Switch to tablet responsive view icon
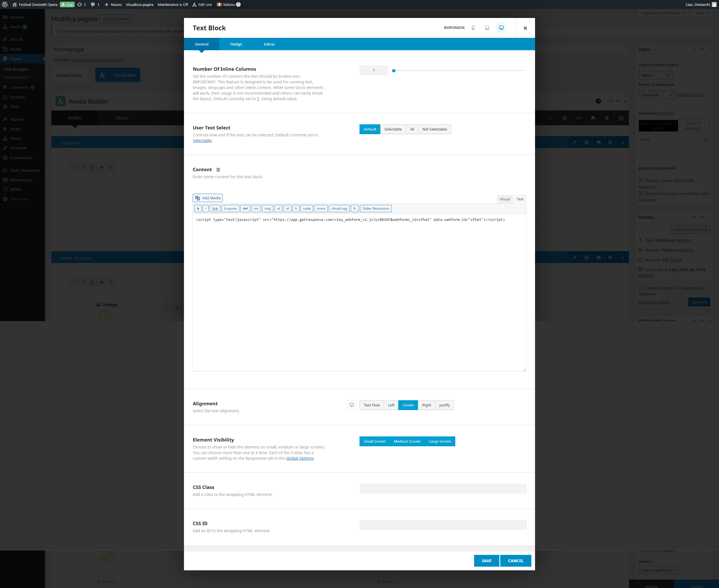The height and width of the screenshot is (588, 719). click(487, 28)
